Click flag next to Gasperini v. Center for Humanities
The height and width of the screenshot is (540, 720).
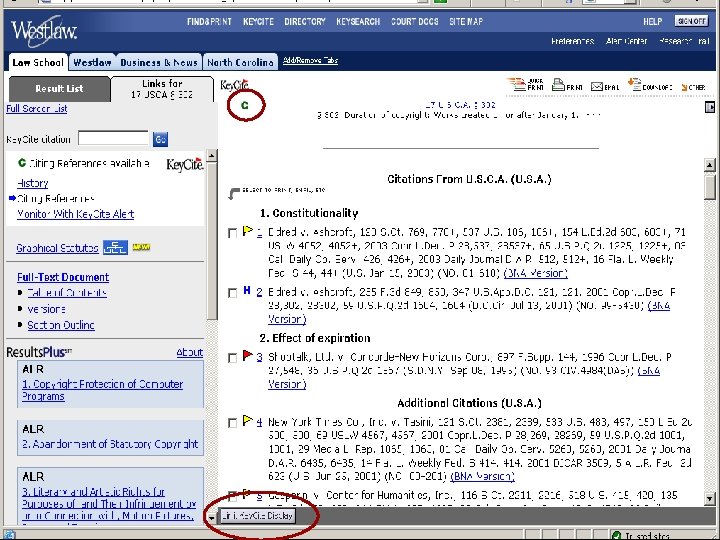click(248, 494)
